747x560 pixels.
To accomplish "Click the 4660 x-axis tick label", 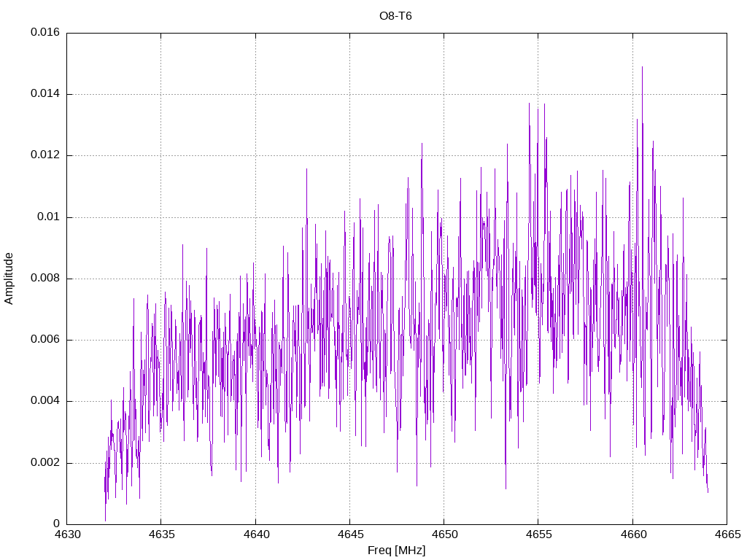I will (x=633, y=534).
